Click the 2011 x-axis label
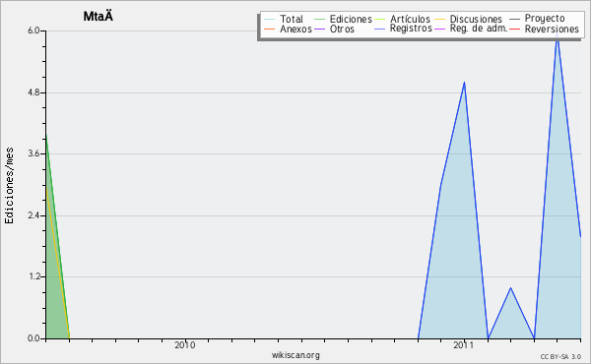Screen dimensions: 591x364 (x=464, y=345)
